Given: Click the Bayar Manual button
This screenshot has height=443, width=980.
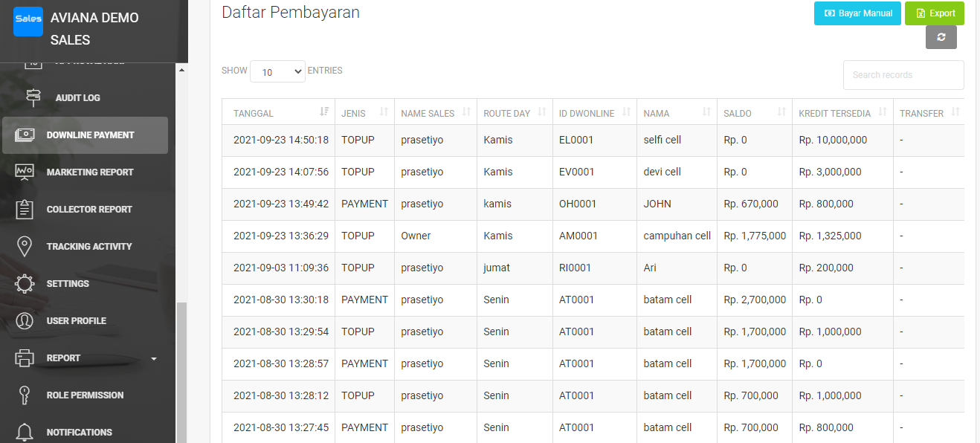Looking at the screenshot, I should [857, 13].
